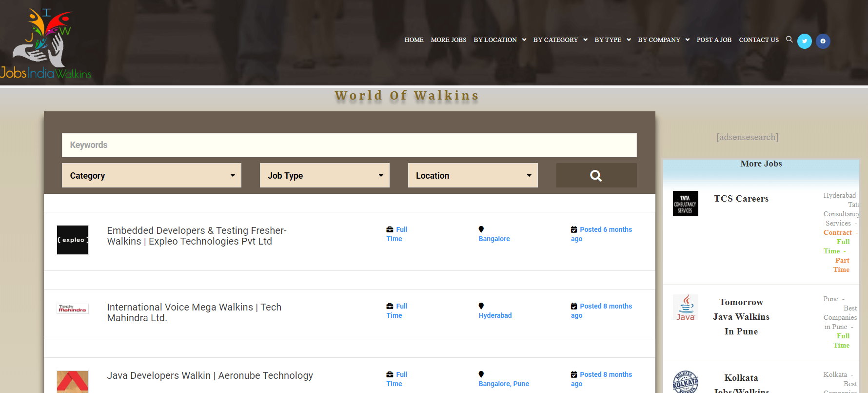Open Tomorrow Java Walkins In Pune link
The height and width of the screenshot is (393, 868).
click(x=741, y=317)
